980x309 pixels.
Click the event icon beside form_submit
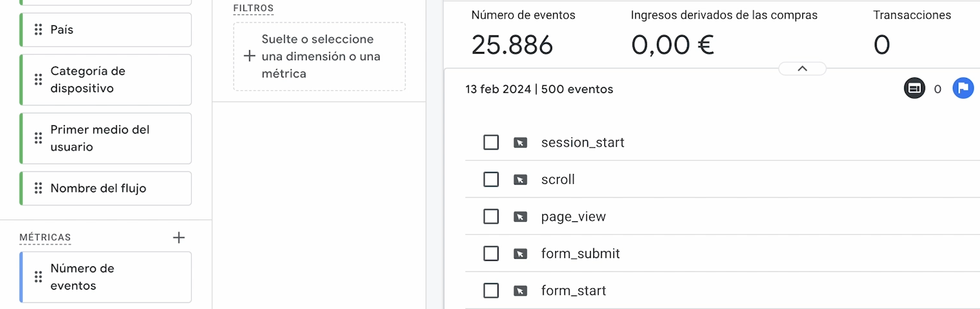(520, 254)
